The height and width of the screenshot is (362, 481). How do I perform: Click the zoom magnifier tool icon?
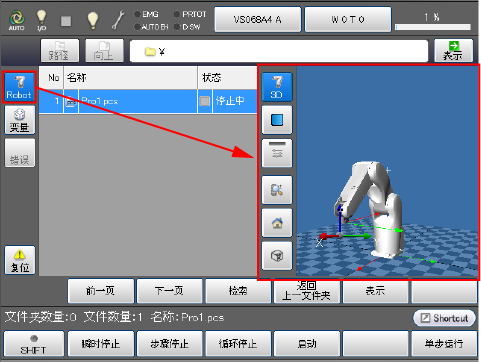(x=277, y=190)
